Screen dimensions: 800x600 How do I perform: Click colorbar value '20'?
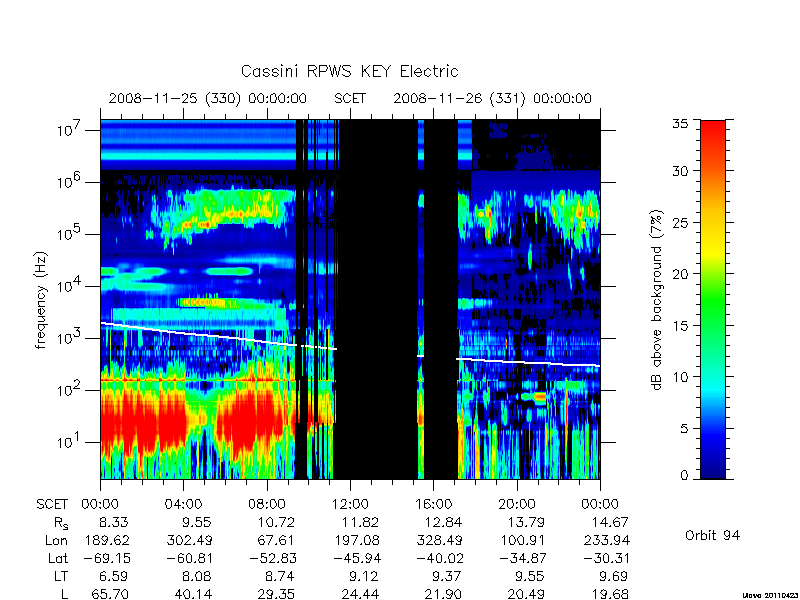(682, 274)
